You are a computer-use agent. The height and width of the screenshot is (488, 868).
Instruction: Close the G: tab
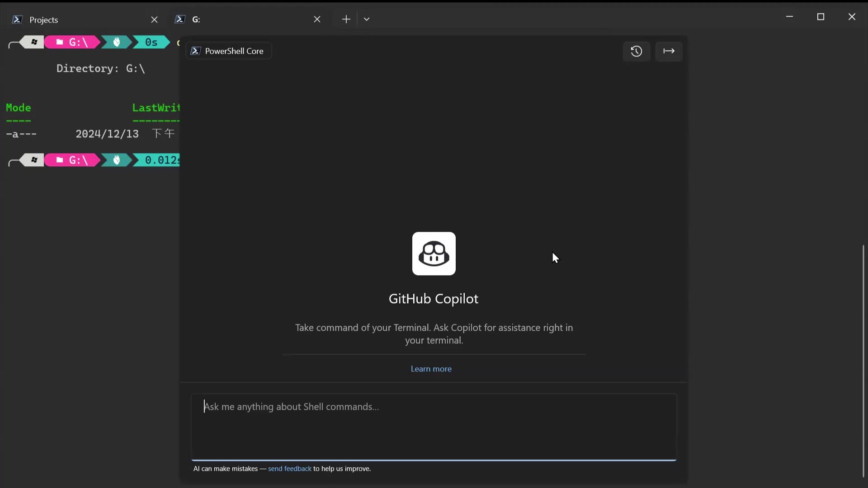(317, 19)
